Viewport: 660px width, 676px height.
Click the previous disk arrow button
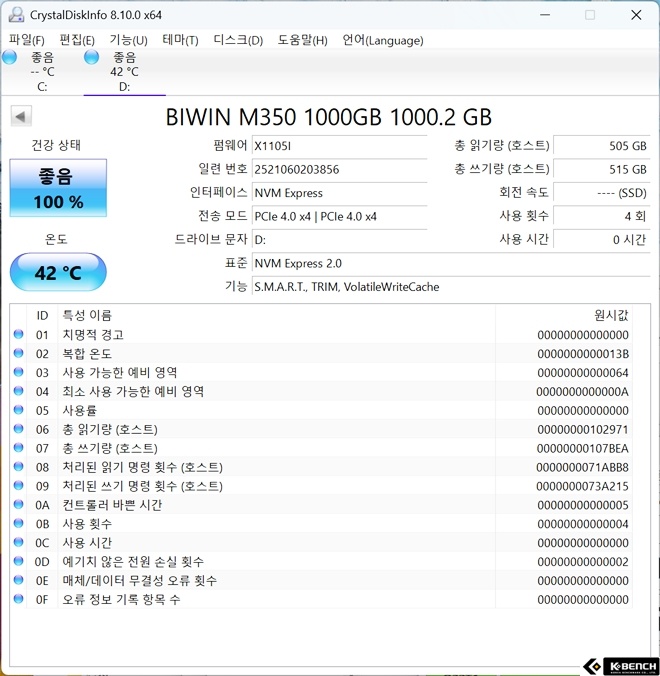(20, 117)
